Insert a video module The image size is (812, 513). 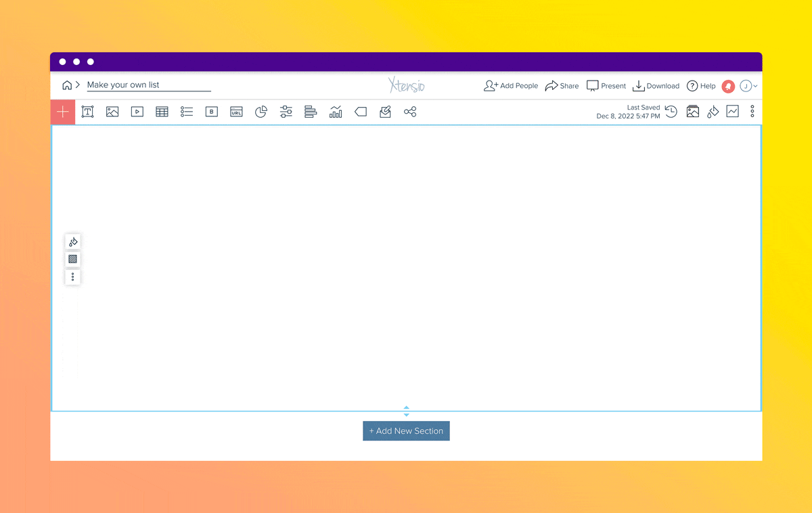[x=137, y=112]
